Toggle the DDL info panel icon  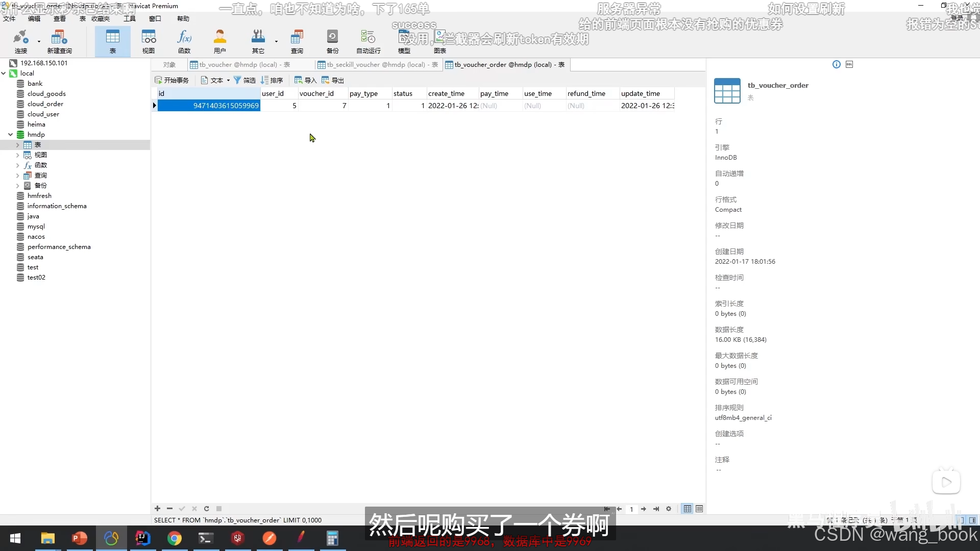coord(849,64)
